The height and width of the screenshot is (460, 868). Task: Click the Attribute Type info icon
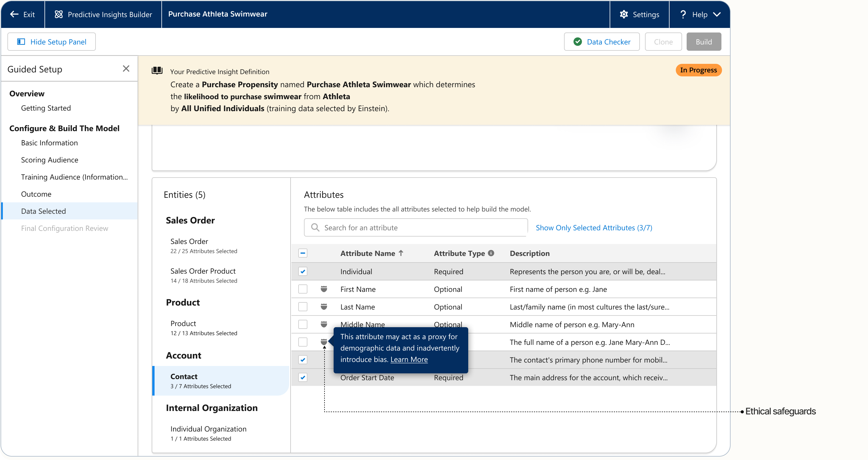point(491,253)
